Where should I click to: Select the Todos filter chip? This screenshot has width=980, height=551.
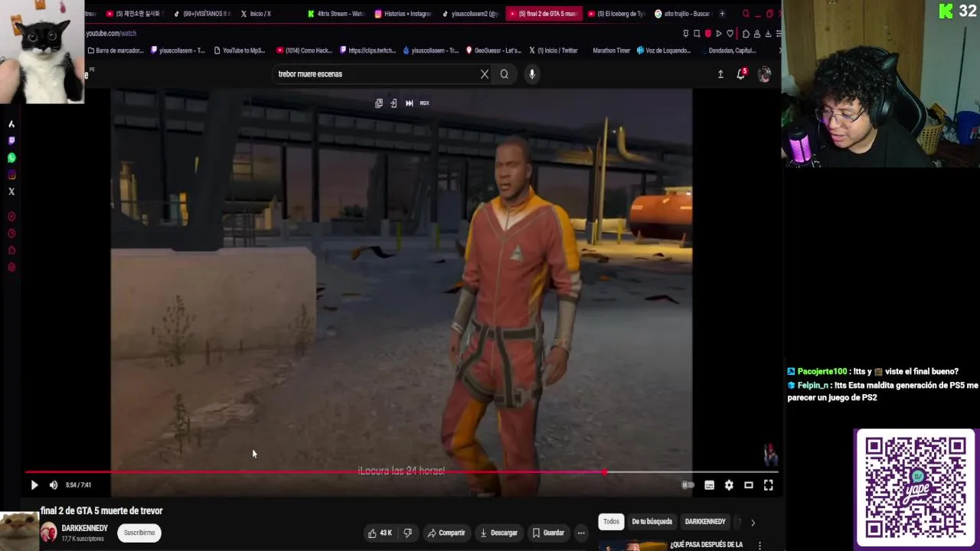point(611,522)
